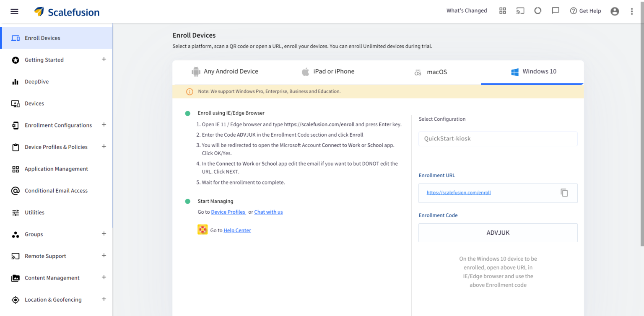Viewport: 644px width, 316px height.
Task: Click the Chat with us link
Action: [x=268, y=212]
